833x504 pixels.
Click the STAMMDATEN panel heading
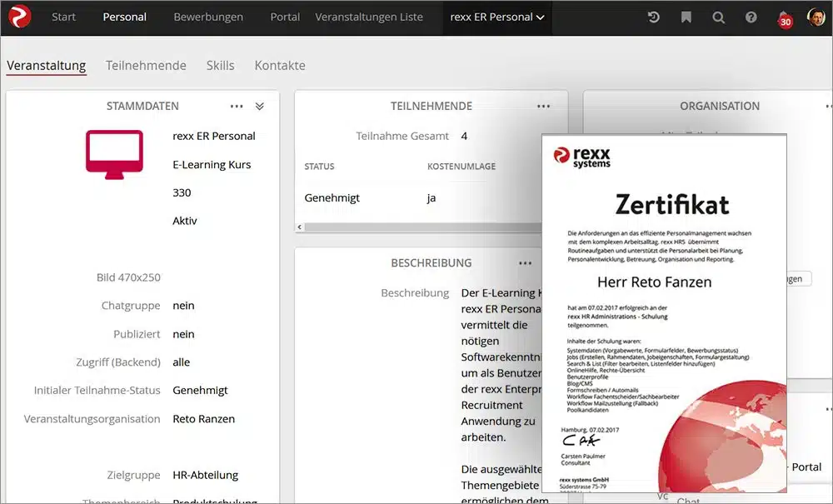coord(142,107)
